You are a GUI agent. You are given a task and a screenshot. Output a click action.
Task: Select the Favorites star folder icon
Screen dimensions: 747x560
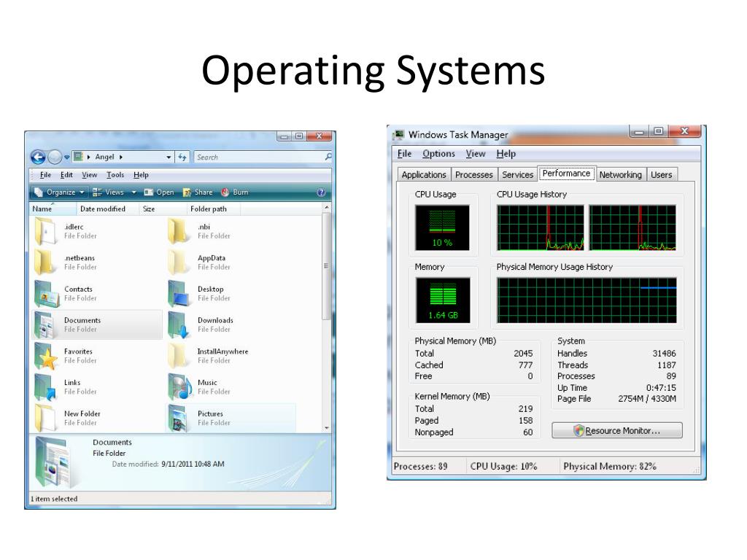(x=46, y=356)
